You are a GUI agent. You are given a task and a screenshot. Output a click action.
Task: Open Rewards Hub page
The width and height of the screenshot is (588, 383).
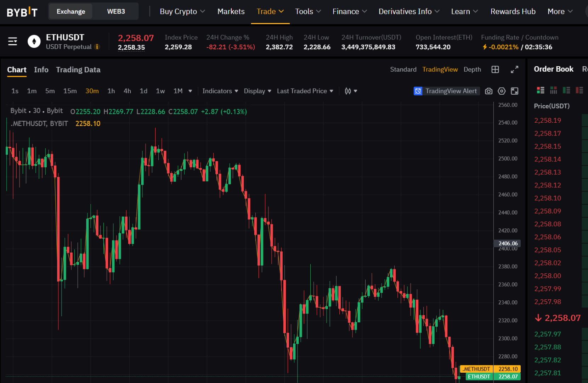(x=513, y=11)
